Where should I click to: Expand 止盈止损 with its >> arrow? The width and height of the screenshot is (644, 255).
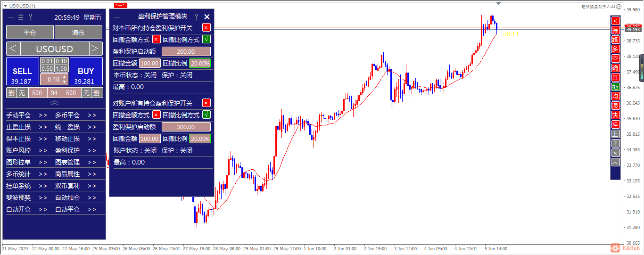click(x=43, y=127)
